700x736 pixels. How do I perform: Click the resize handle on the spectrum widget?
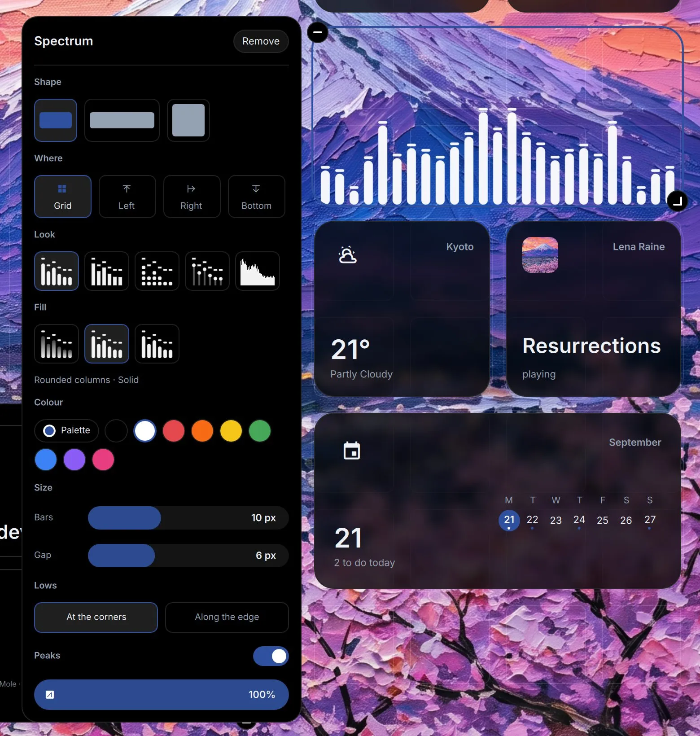(678, 201)
